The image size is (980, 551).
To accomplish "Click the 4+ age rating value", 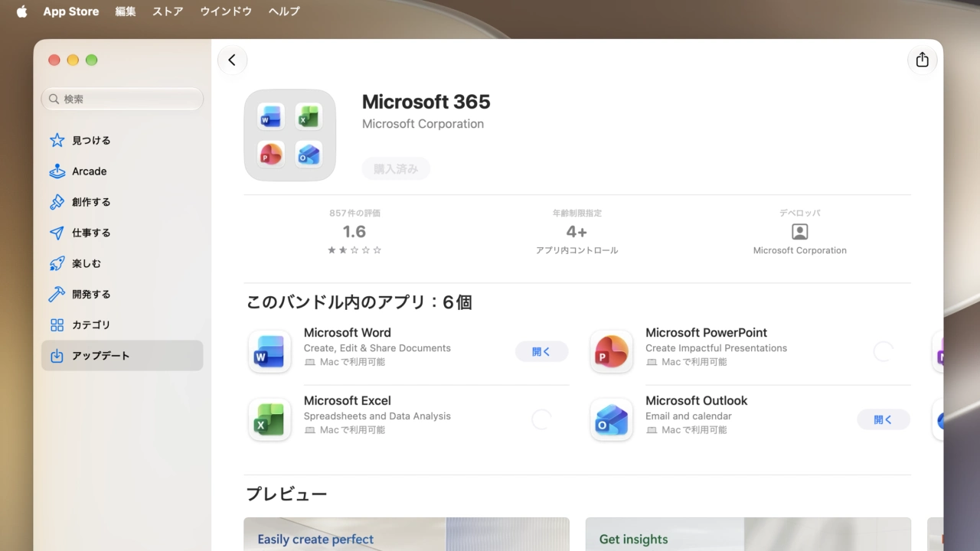I will coord(577,232).
